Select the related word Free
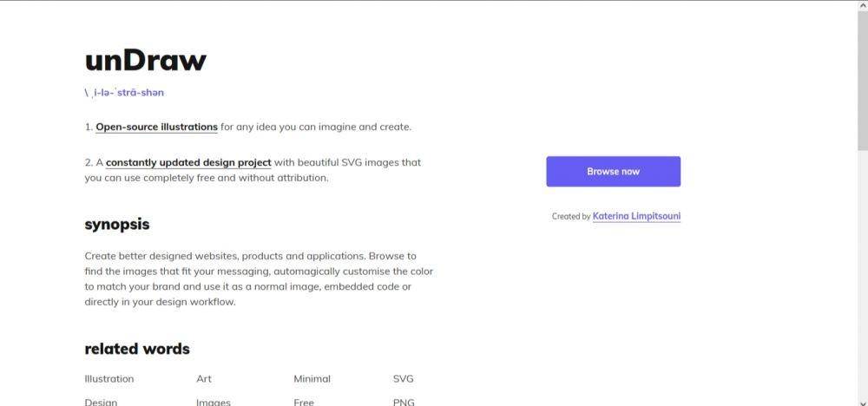868x406 pixels. coord(303,403)
